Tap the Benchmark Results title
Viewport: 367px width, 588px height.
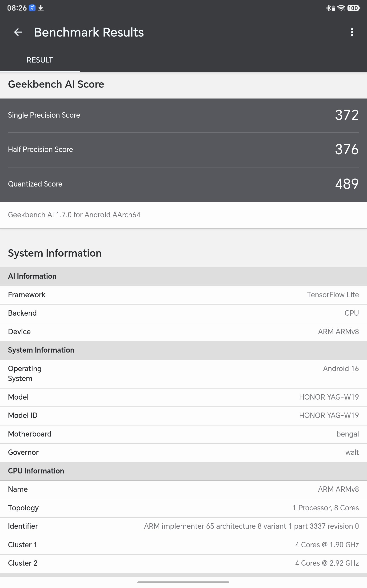[x=89, y=32]
